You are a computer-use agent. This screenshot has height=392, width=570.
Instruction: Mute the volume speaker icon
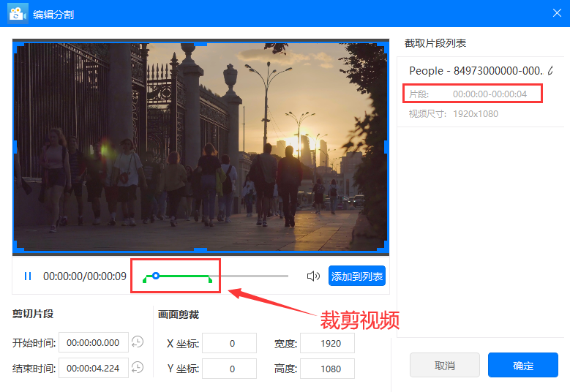point(313,276)
